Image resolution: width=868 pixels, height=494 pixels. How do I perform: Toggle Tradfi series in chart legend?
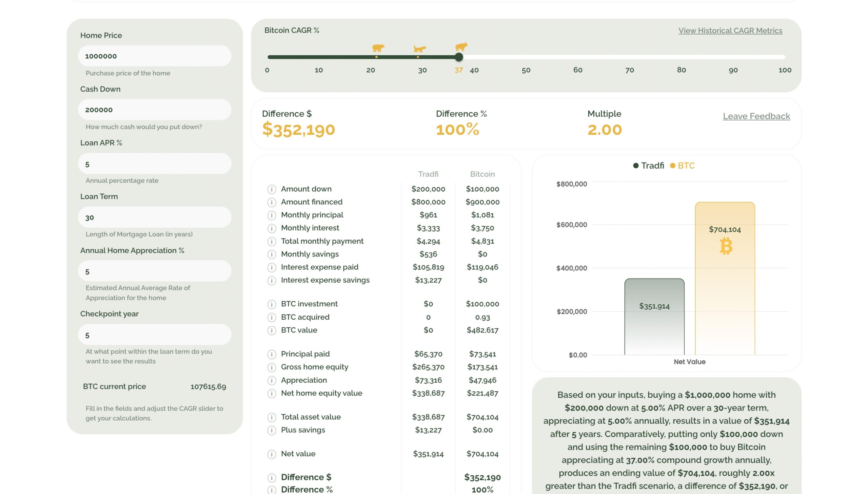point(648,166)
